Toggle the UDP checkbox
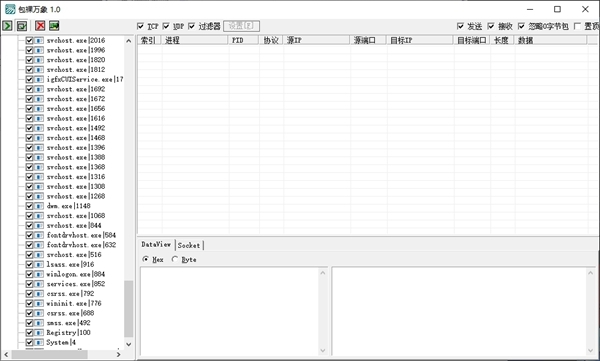The height and width of the screenshot is (361, 600). click(x=166, y=26)
